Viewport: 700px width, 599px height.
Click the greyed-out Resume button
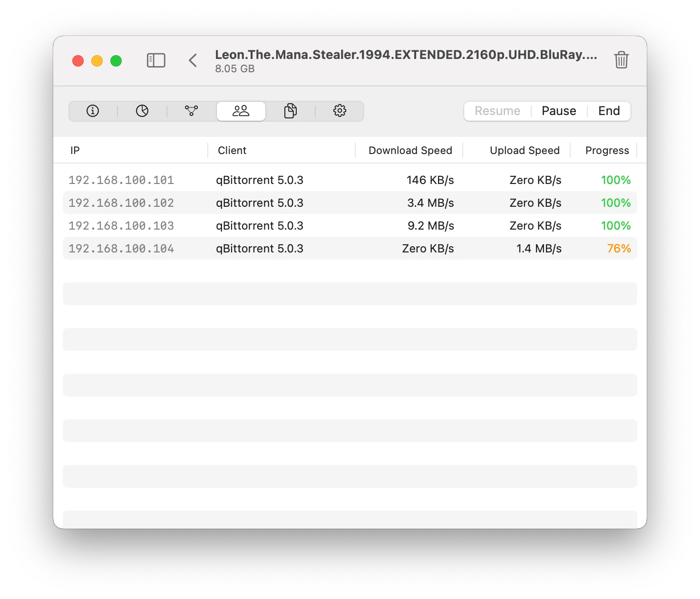click(x=497, y=111)
